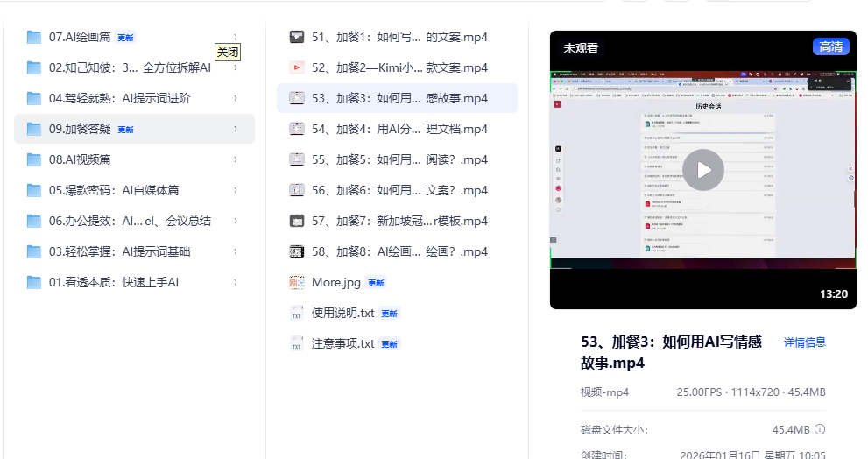Click the info icon beside 45.4MB disk size
The height and width of the screenshot is (459, 868).
[x=820, y=429]
